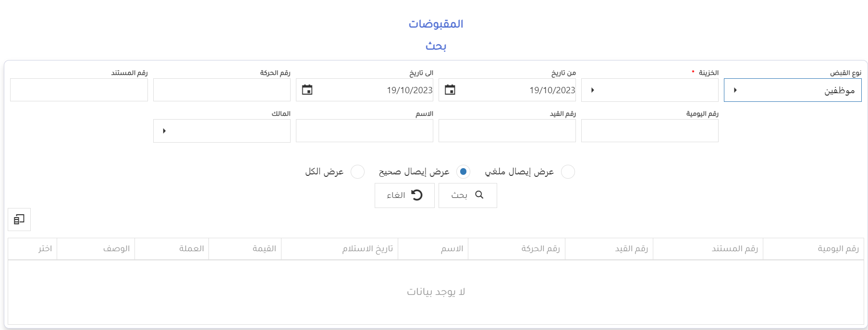868x330 pixels.
Task: Click the column chooser icon above table
Action: pyautogui.click(x=19, y=220)
